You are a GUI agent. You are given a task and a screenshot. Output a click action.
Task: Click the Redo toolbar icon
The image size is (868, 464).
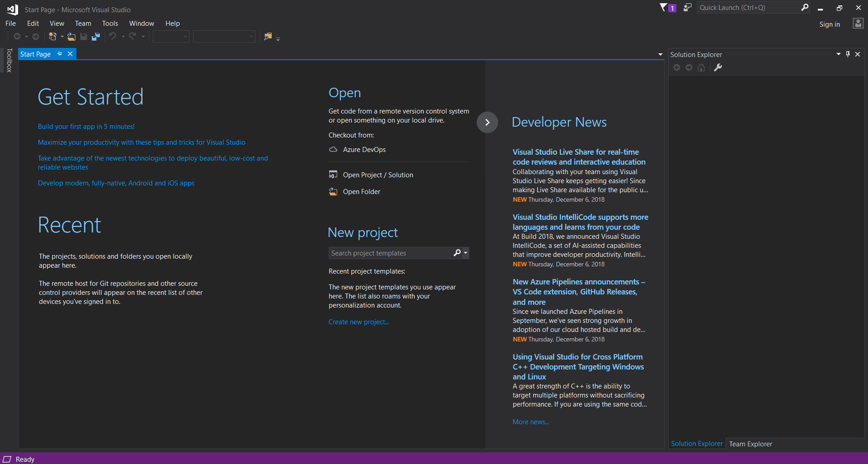pyautogui.click(x=132, y=36)
